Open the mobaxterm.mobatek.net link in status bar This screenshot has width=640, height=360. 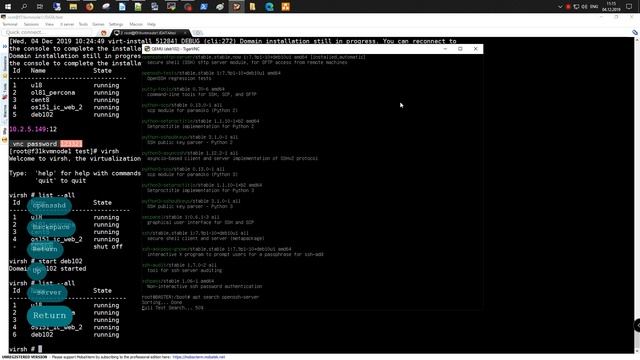(198, 357)
